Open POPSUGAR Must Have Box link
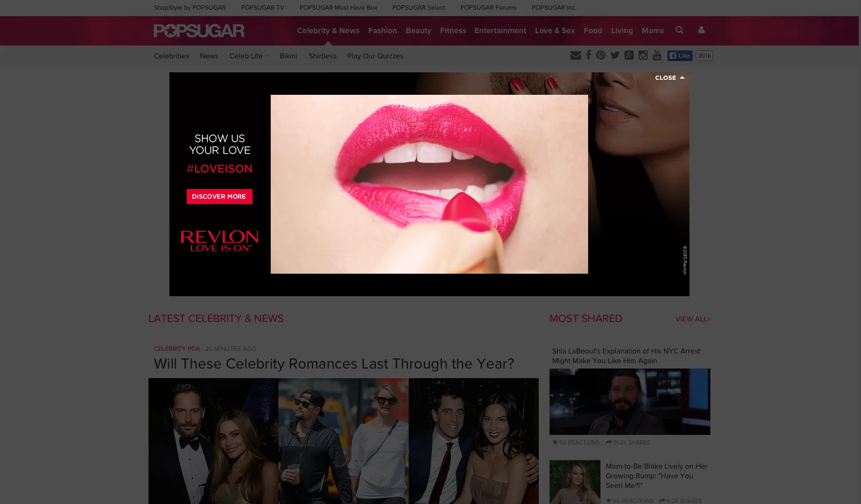Image resolution: width=861 pixels, height=504 pixels. click(x=338, y=7)
